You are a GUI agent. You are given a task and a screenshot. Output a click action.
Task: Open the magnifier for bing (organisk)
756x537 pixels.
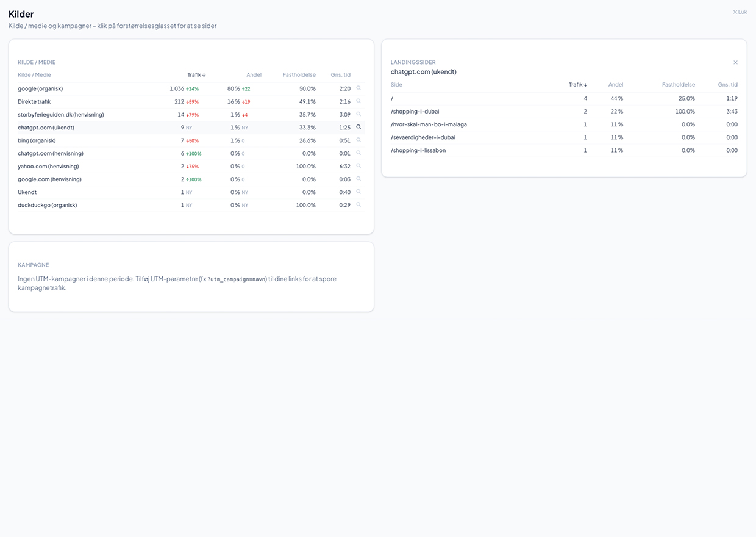(358, 140)
